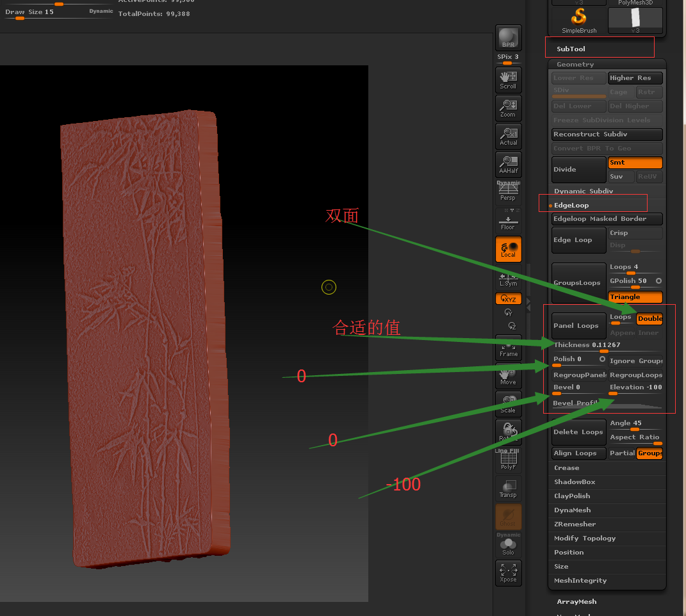686x616 pixels.
Task: Render with the BPR button
Action: [508, 38]
